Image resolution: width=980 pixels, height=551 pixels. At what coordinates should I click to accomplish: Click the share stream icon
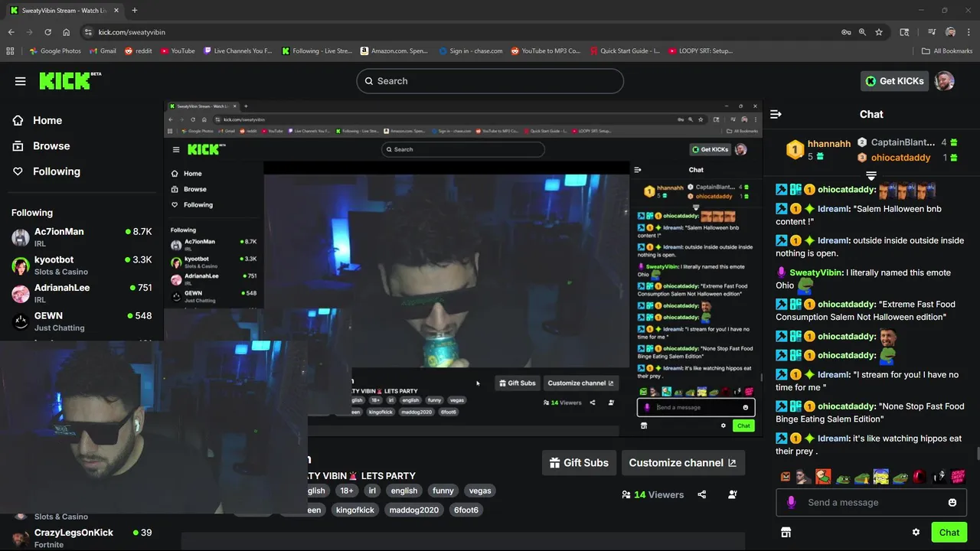click(x=701, y=494)
